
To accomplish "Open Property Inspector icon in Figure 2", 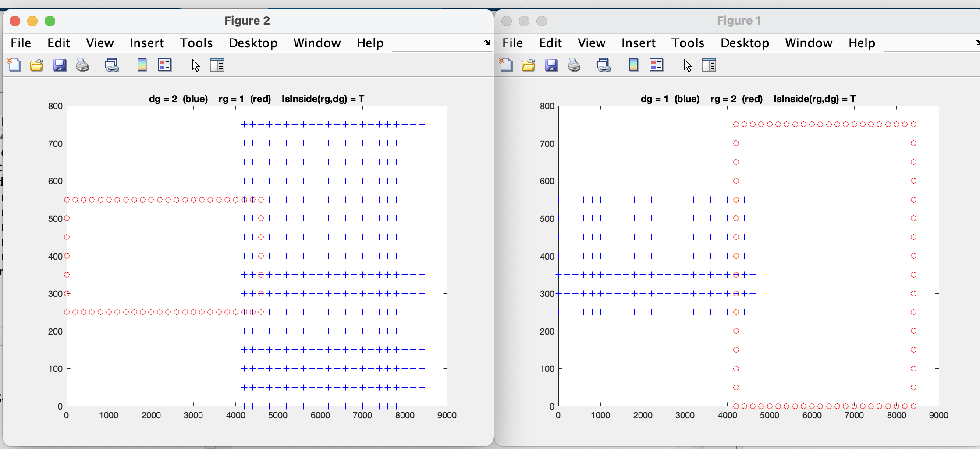I will (x=217, y=65).
